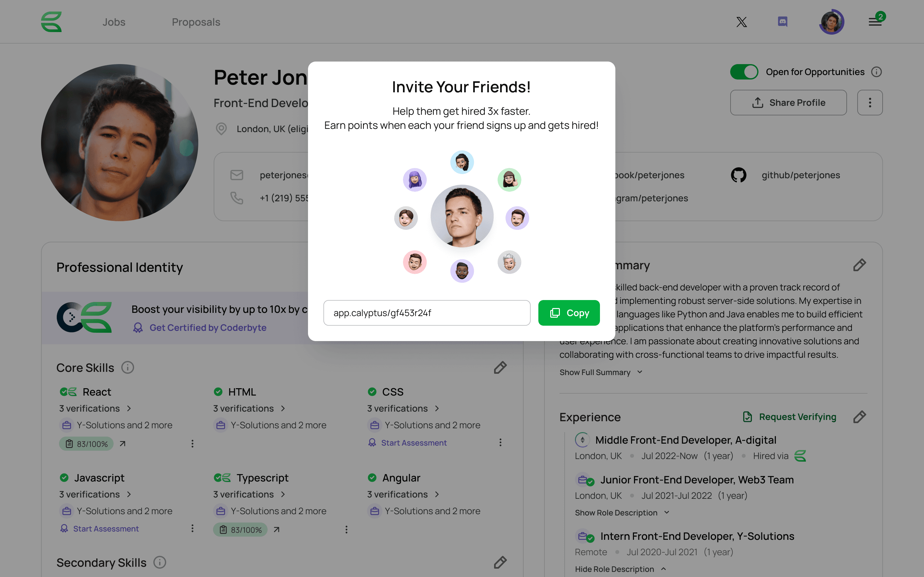Open the X (Twitter) icon in header
The image size is (924, 577).
(x=741, y=22)
